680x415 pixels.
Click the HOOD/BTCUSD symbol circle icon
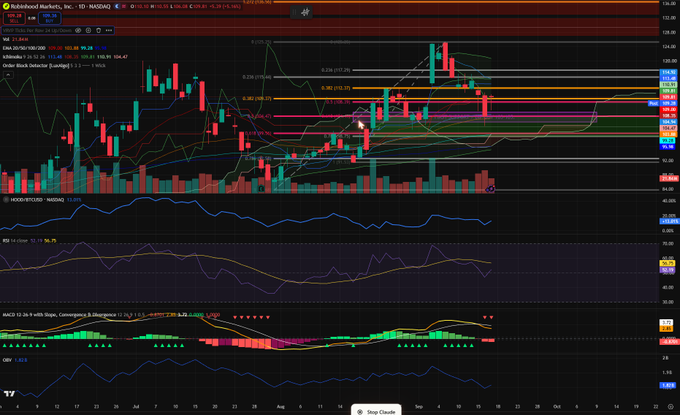pos(6,200)
